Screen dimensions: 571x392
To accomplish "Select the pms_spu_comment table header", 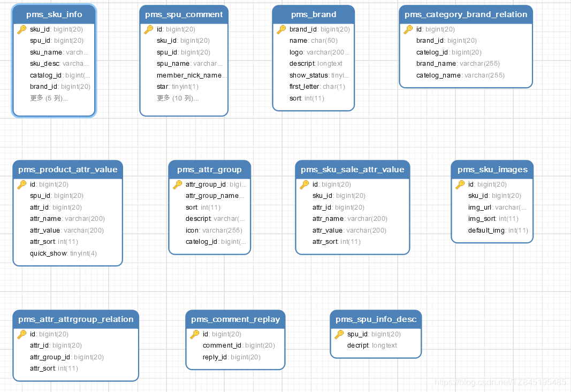I will tap(184, 14).
